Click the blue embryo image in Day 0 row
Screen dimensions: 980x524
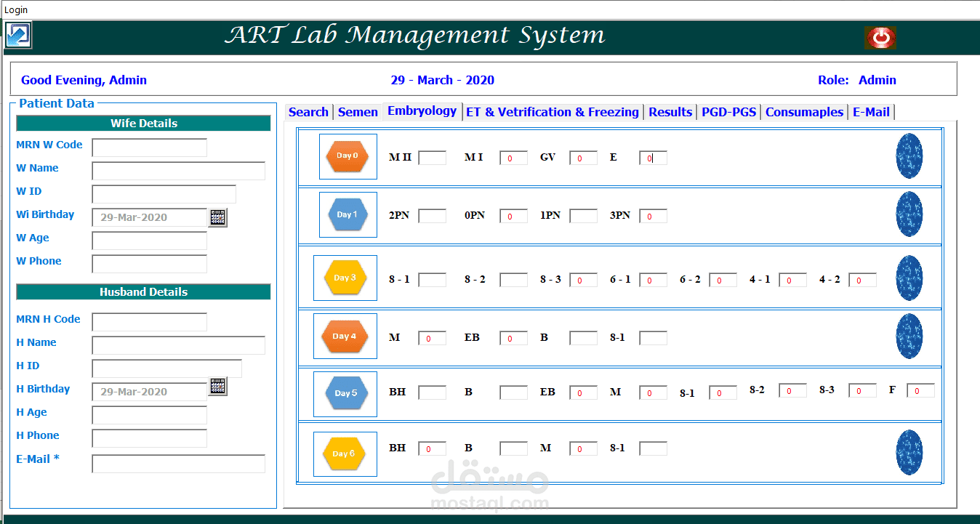coord(909,156)
